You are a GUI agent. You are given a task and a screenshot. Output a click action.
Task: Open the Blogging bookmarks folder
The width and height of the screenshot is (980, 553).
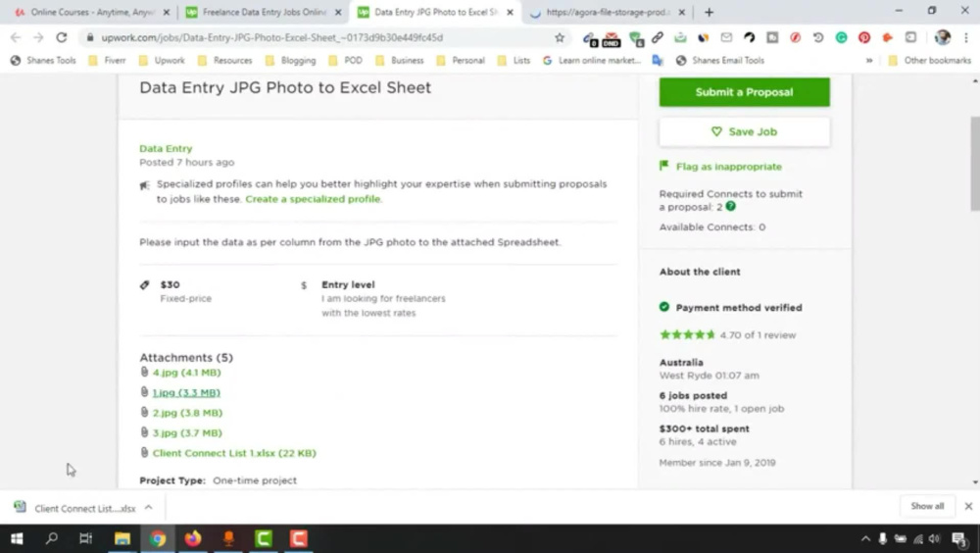[x=291, y=60]
